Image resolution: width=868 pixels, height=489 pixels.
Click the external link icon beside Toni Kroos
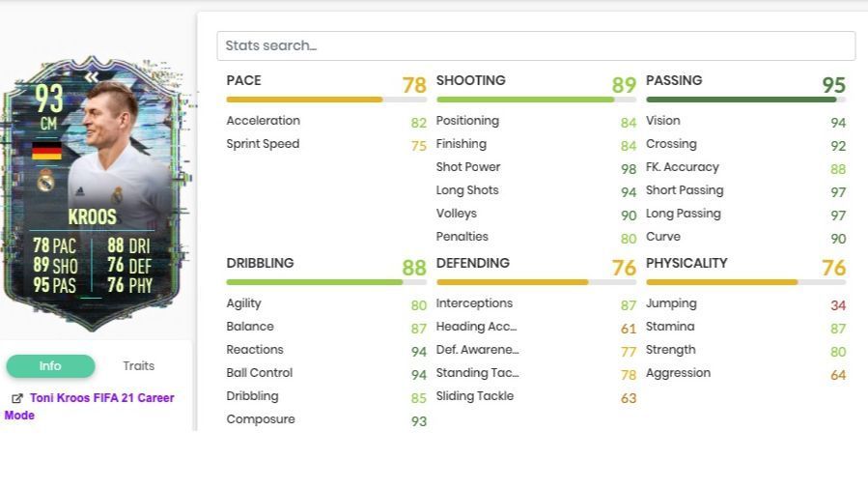[x=17, y=398]
